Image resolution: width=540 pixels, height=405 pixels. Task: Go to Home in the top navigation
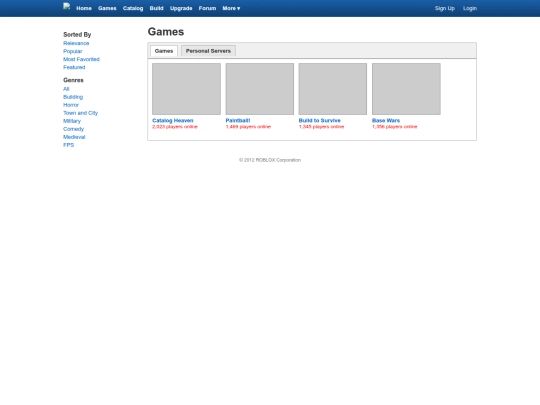click(84, 8)
